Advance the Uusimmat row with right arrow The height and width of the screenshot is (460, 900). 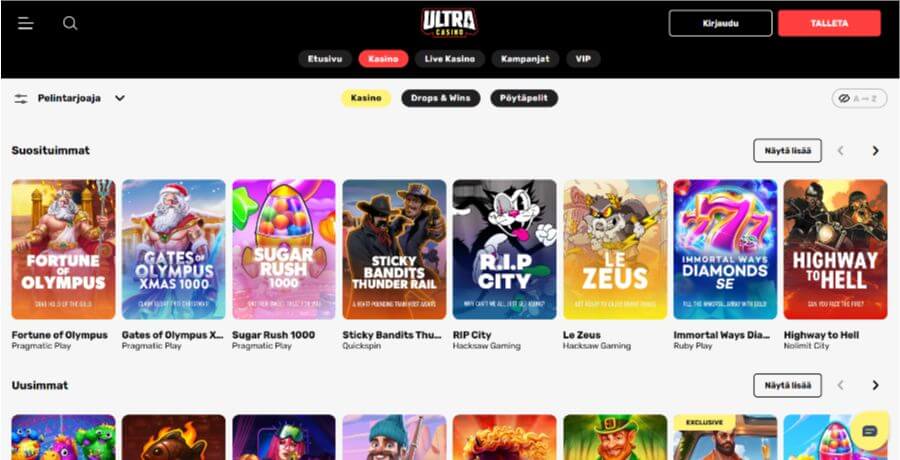[875, 385]
